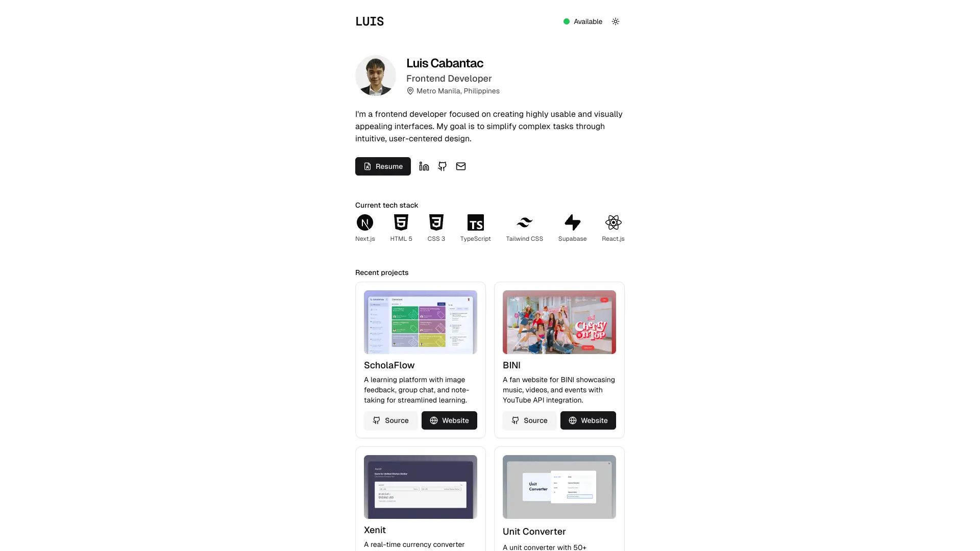980x551 pixels.
Task: Click the React.js tech stack icon
Action: 613,222
